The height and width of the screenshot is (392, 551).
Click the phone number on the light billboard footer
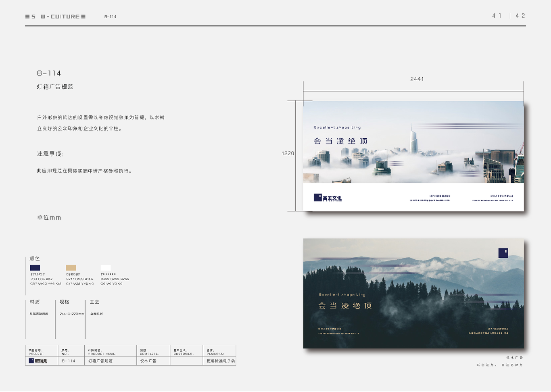440,196
